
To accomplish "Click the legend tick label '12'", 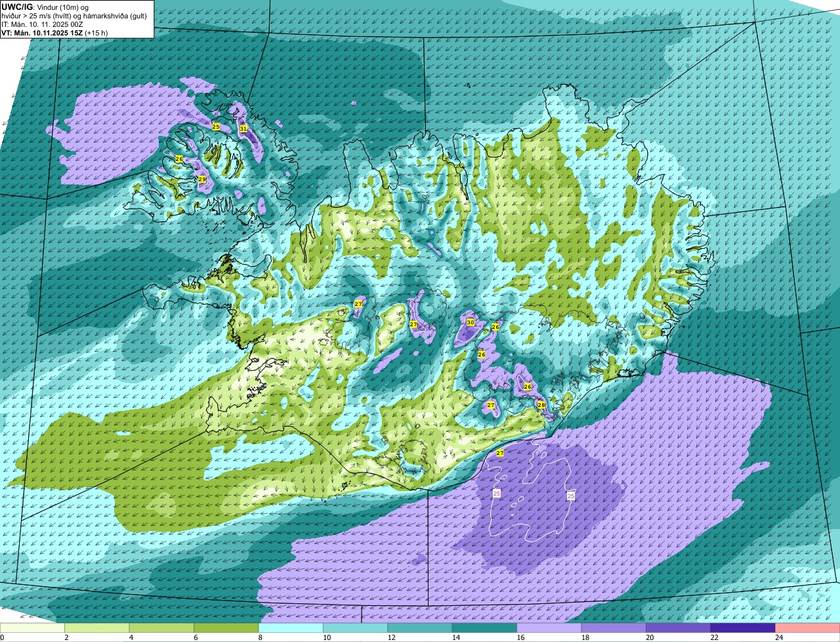I will click(391, 637).
